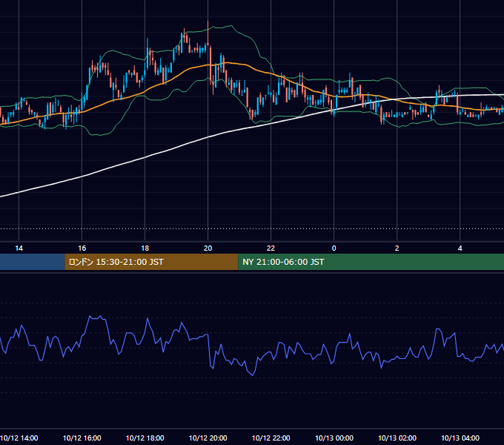The width and height of the screenshot is (504, 445).
Task: Click the NY 21:00-06:00 JST session bar
Action: coord(371,262)
